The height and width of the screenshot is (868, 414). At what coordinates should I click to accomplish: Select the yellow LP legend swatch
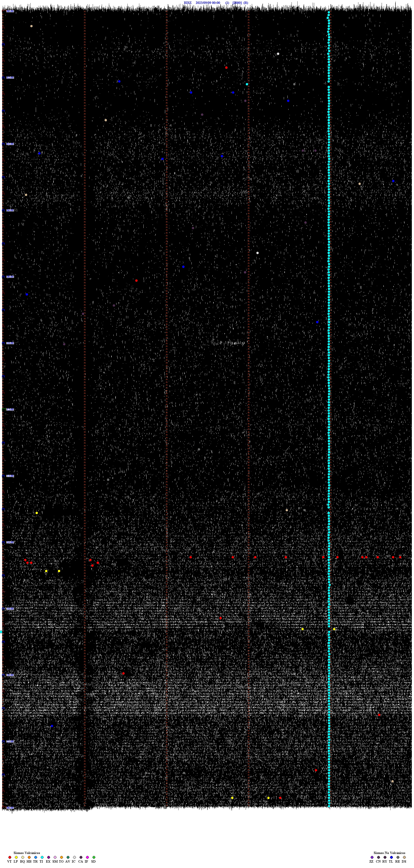point(16,857)
